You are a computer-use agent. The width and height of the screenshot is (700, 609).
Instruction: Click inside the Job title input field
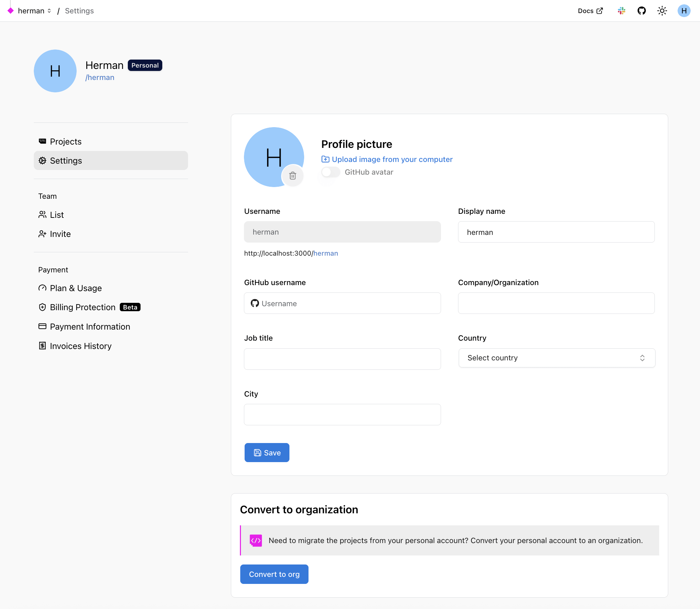(x=342, y=359)
